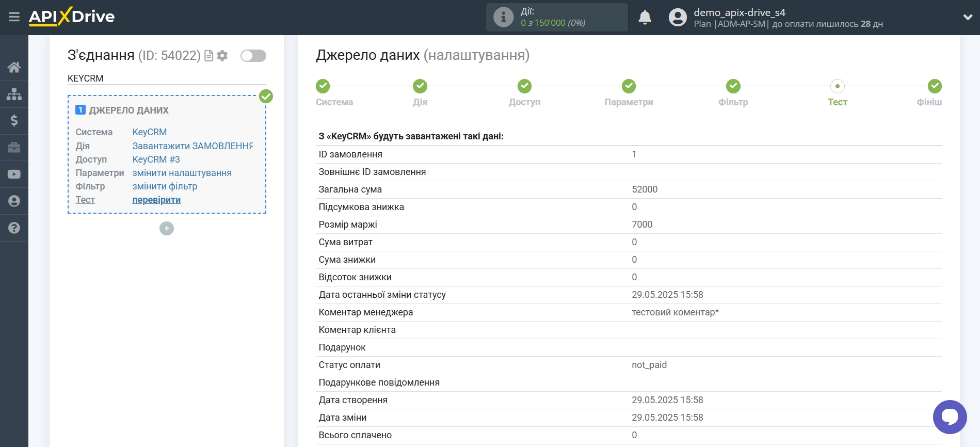
Task: Open the hamburger menu in the top bar
Action: 14,17
